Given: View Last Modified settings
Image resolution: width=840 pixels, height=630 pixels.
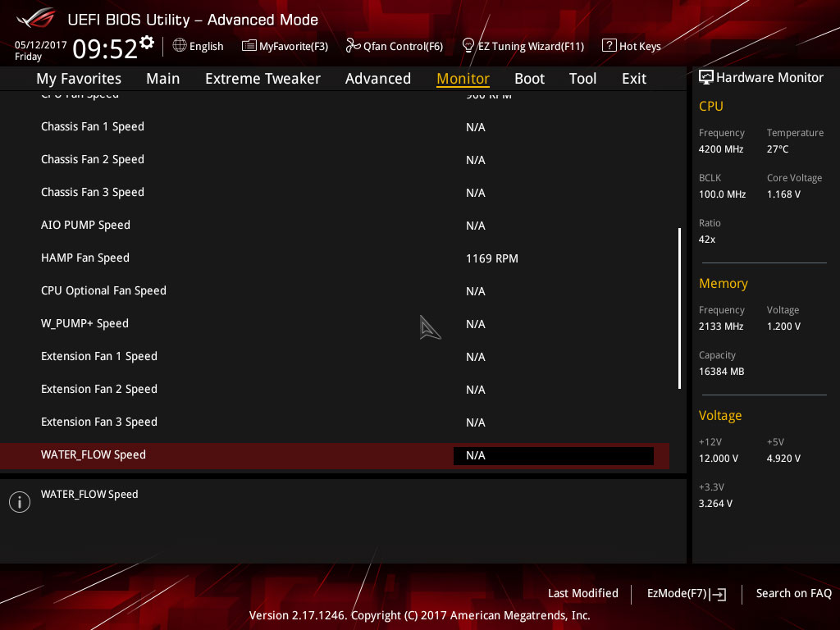Looking at the screenshot, I should (583, 593).
